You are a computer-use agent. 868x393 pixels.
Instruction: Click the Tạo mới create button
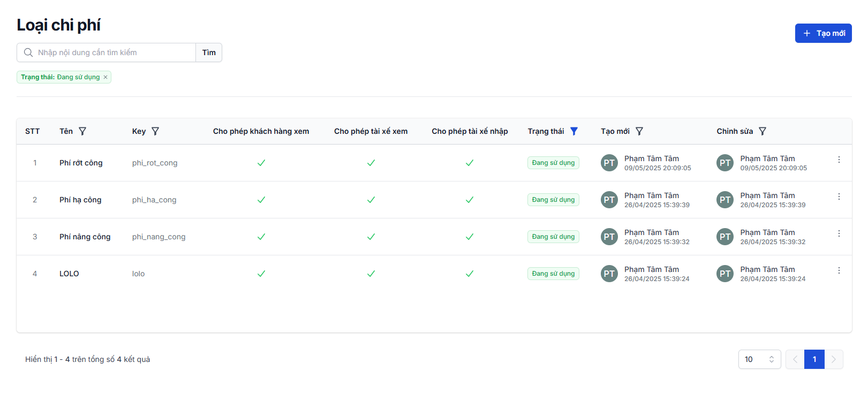[823, 33]
